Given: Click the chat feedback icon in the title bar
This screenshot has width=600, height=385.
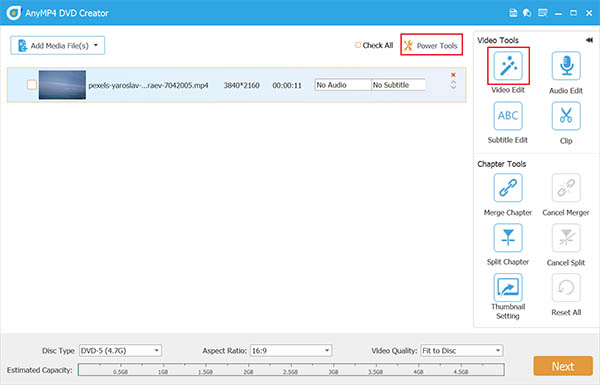Looking at the screenshot, I should tap(527, 13).
